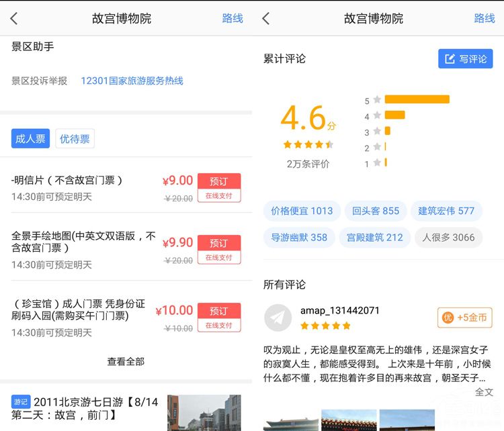
Task: Filter reviews by 价格便宜 1013 tag
Action: pyautogui.click(x=302, y=211)
